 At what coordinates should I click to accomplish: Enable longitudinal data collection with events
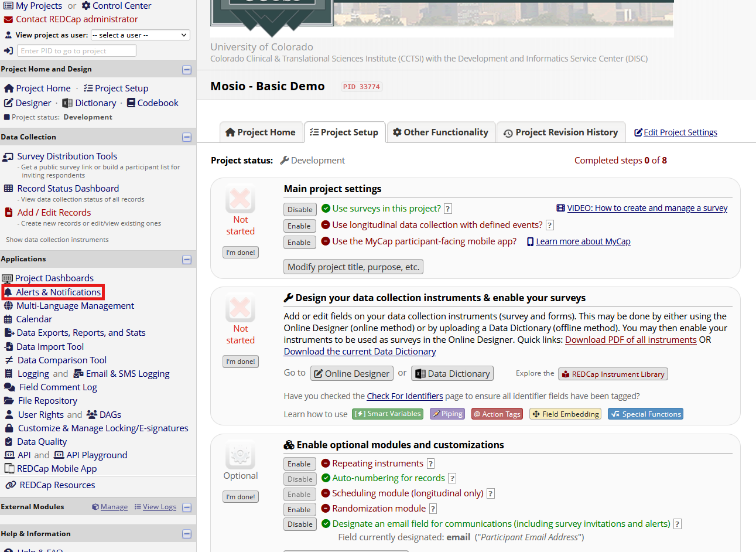coord(299,226)
